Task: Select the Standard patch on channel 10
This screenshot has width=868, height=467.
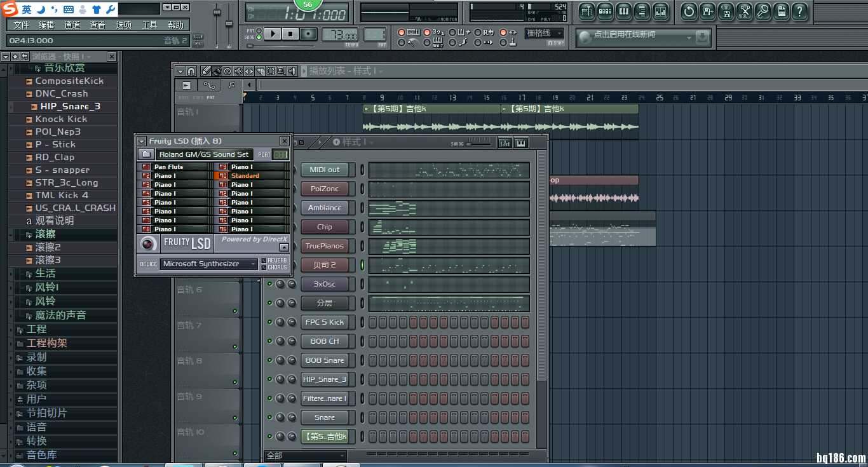Action: coord(252,176)
